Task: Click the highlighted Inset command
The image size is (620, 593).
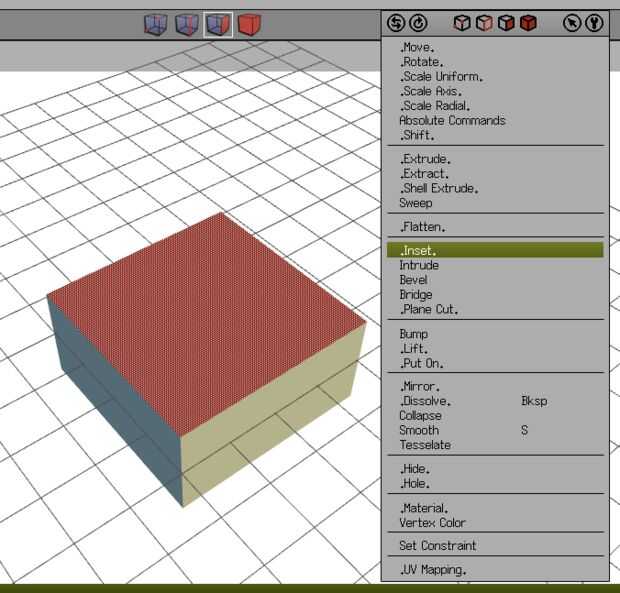Action: [495, 250]
